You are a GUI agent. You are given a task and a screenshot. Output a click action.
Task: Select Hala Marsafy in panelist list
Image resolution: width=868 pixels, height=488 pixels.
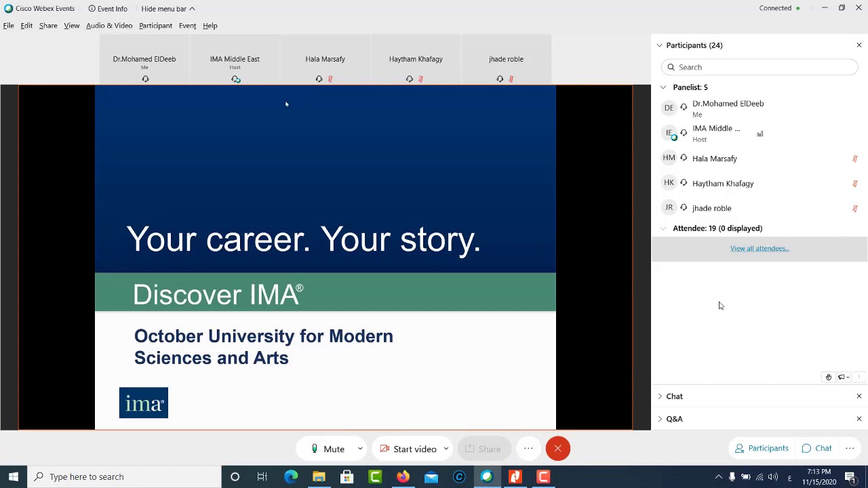coord(759,159)
